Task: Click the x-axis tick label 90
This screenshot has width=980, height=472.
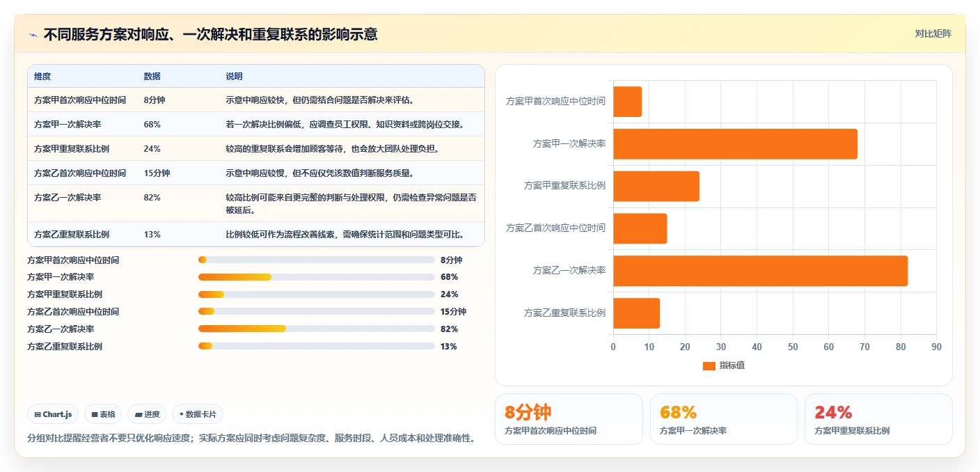Action: click(x=936, y=347)
